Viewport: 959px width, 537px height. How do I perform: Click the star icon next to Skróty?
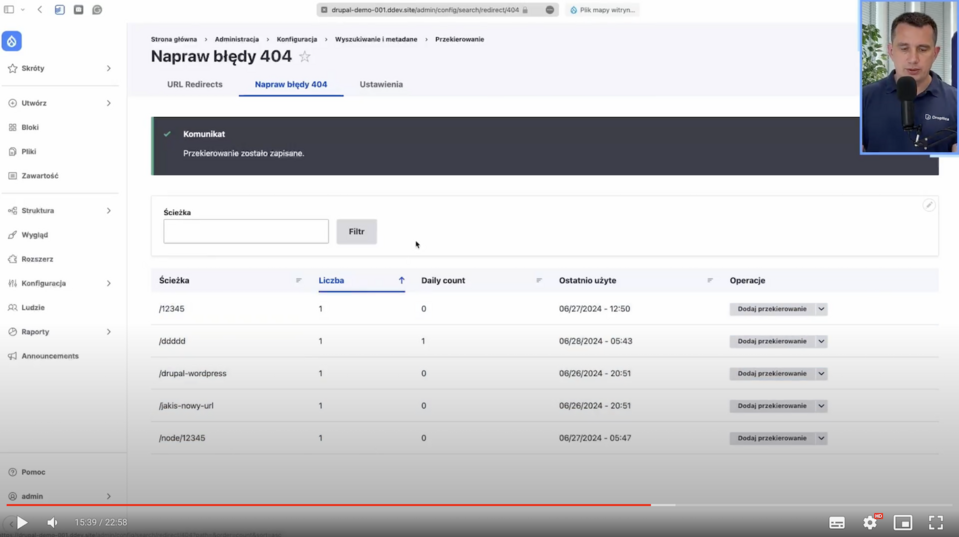tap(12, 69)
